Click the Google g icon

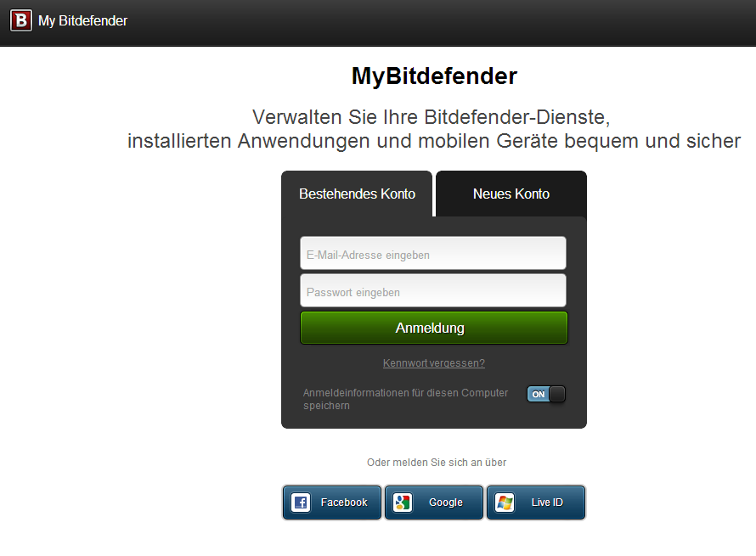pyautogui.click(x=402, y=503)
